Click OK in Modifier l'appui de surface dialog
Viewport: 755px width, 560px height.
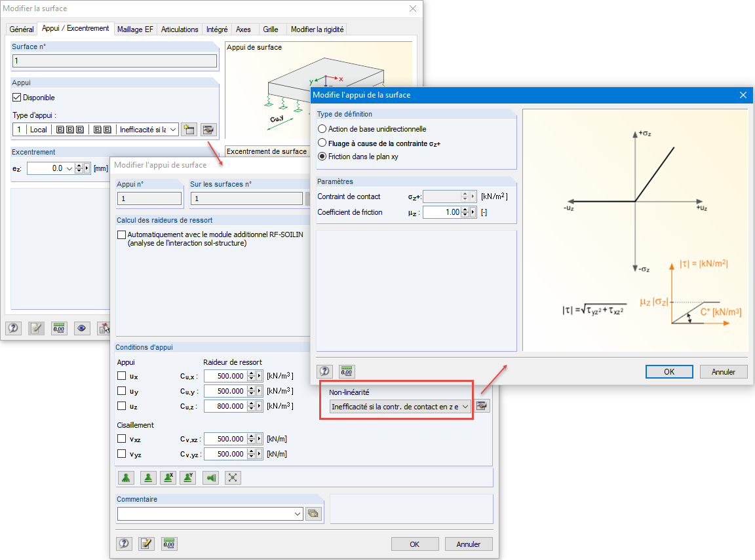point(415,544)
